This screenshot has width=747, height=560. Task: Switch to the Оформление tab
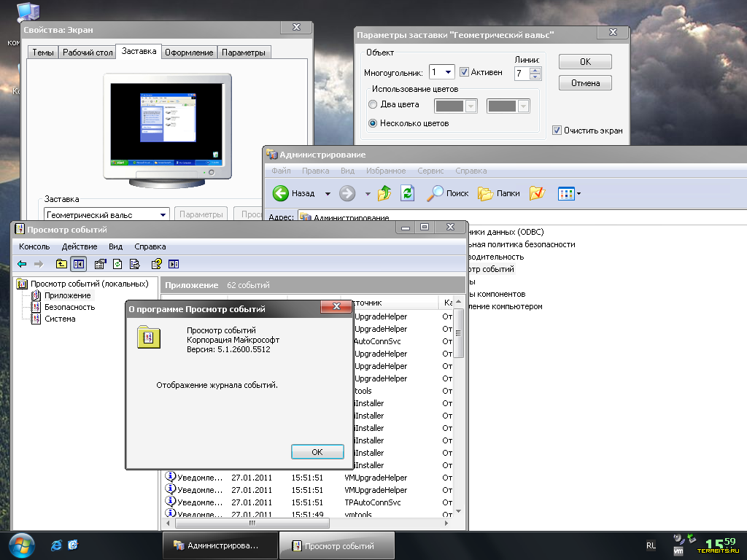click(x=189, y=52)
